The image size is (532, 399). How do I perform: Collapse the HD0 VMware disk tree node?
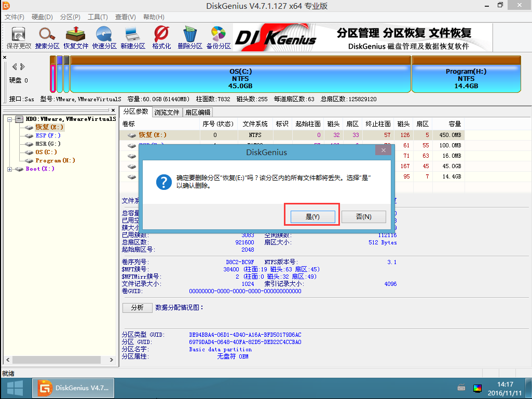(9, 119)
